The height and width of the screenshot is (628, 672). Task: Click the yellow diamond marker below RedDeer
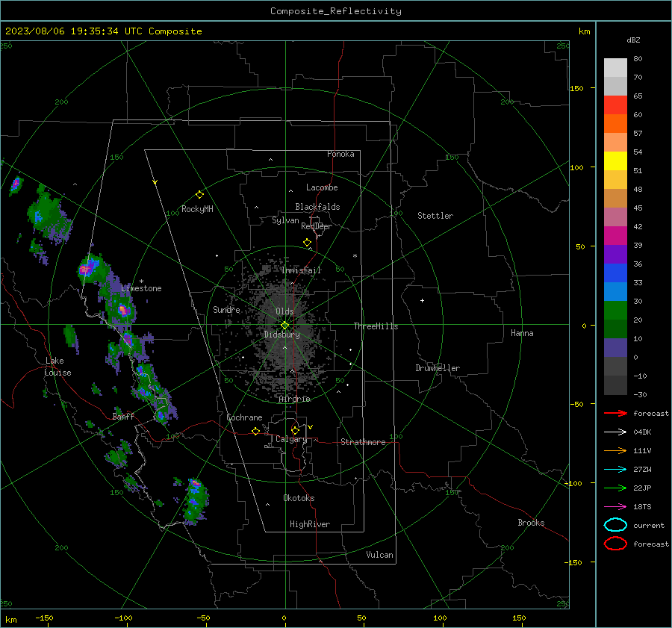[x=308, y=243]
